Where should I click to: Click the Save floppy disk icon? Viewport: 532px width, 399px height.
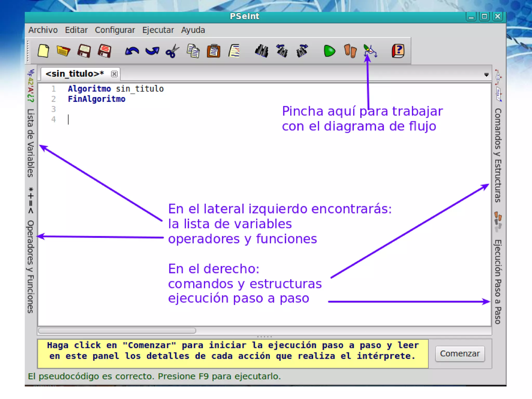[x=84, y=51]
